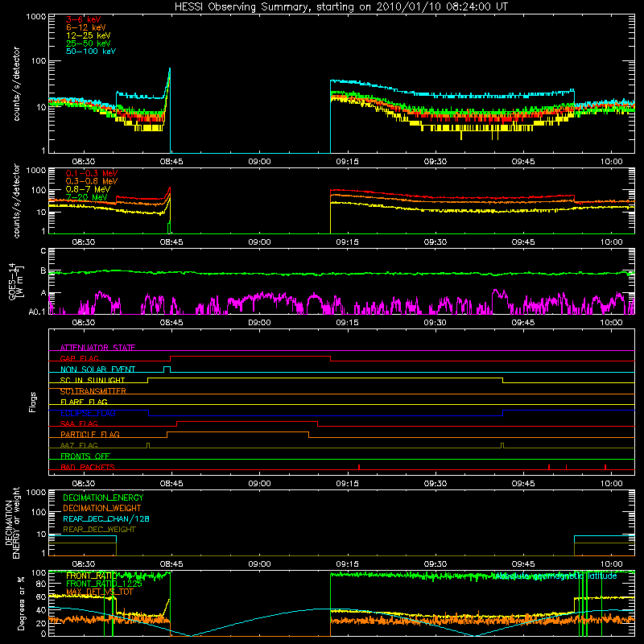Select the PARTICLE_FLAG label
The width and height of the screenshot is (644, 644).
pos(90,434)
